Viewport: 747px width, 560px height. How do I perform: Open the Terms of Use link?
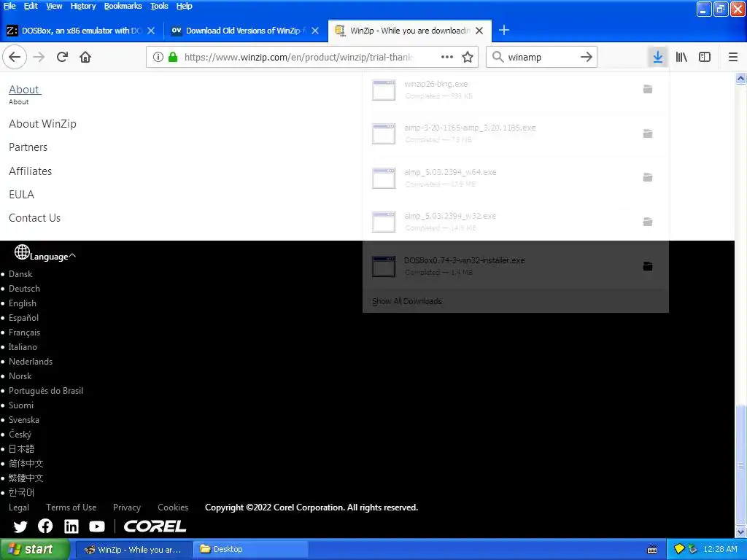tap(71, 507)
